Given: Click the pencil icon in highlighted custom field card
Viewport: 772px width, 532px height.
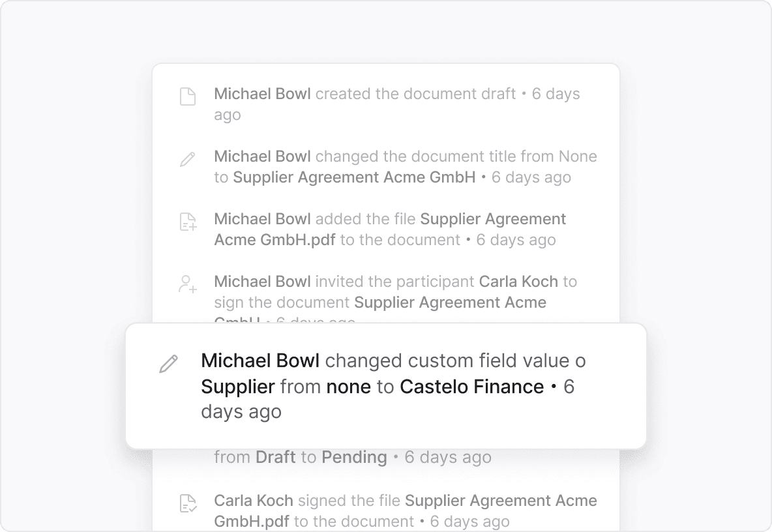Looking at the screenshot, I should coord(168,364).
